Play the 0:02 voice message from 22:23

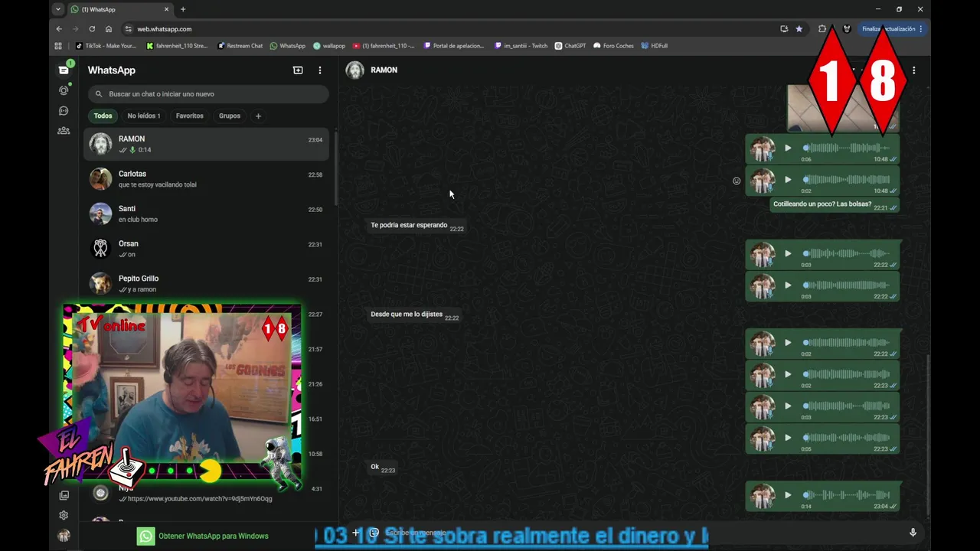coord(788,374)
